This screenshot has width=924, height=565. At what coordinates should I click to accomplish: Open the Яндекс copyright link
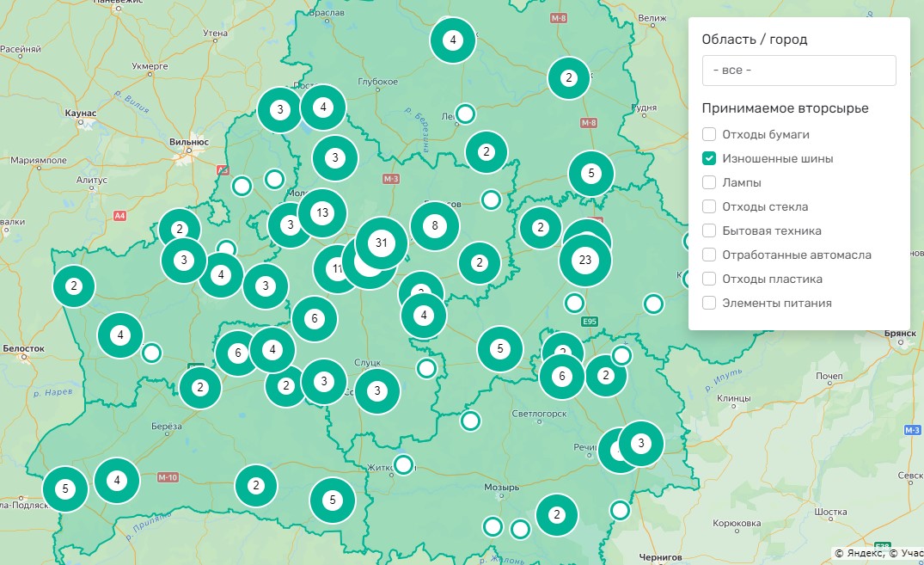[863, 553]
